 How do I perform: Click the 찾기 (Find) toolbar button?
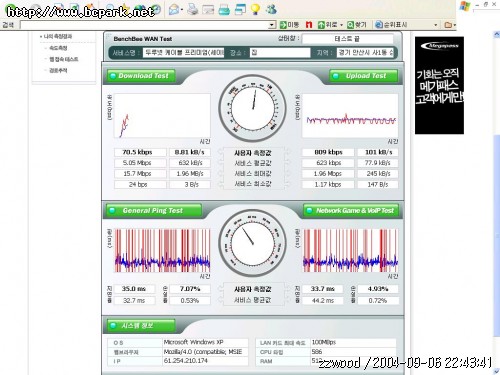(x=357, y=25)
